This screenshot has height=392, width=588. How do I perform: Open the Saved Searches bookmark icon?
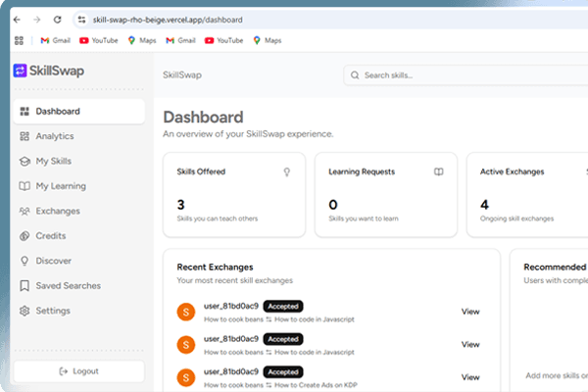tap(24, 286)
